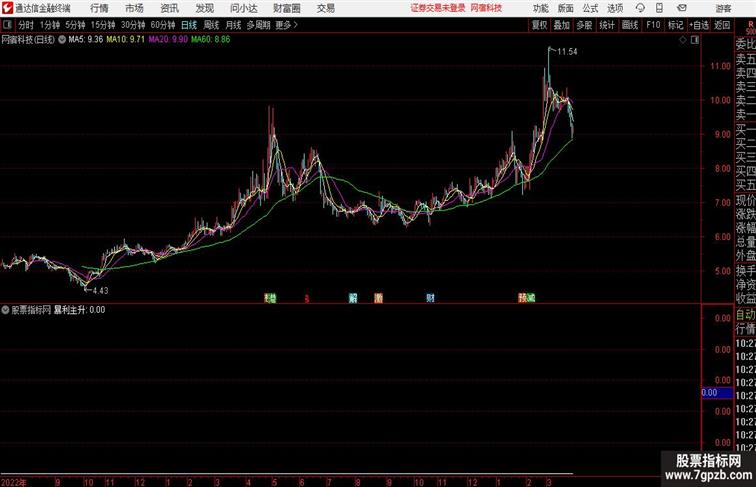Click the 4.43 low price label
This screenshot has width=756, height=487.
[100, 290]
